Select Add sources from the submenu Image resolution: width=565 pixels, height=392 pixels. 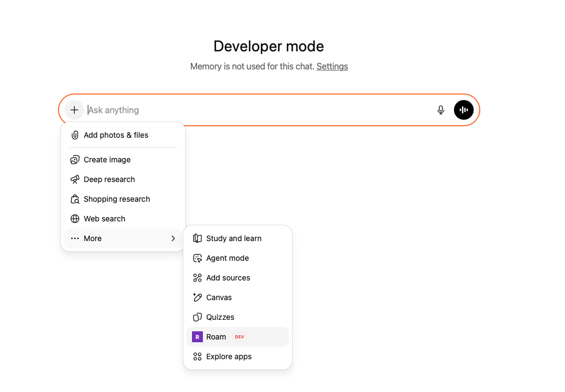(228, 278)
